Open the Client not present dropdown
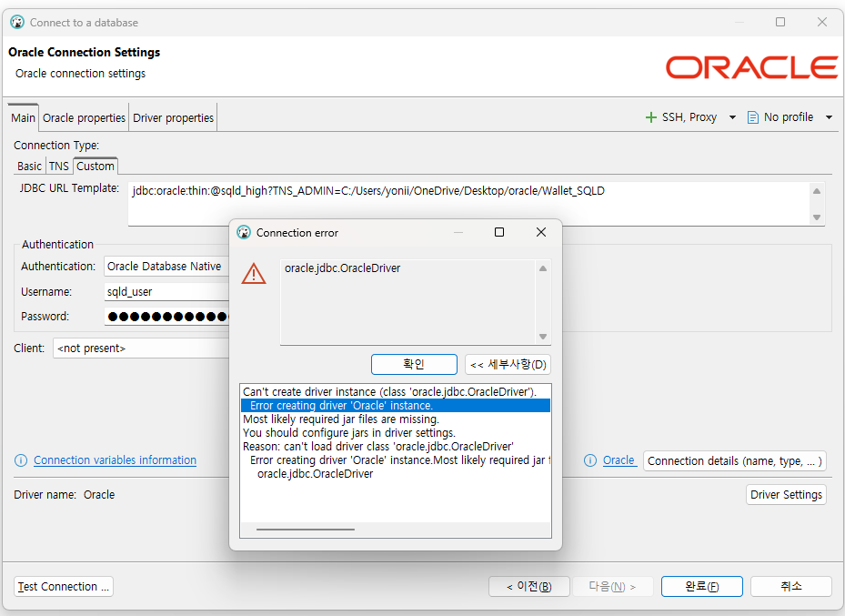 (x=141, y=348)
